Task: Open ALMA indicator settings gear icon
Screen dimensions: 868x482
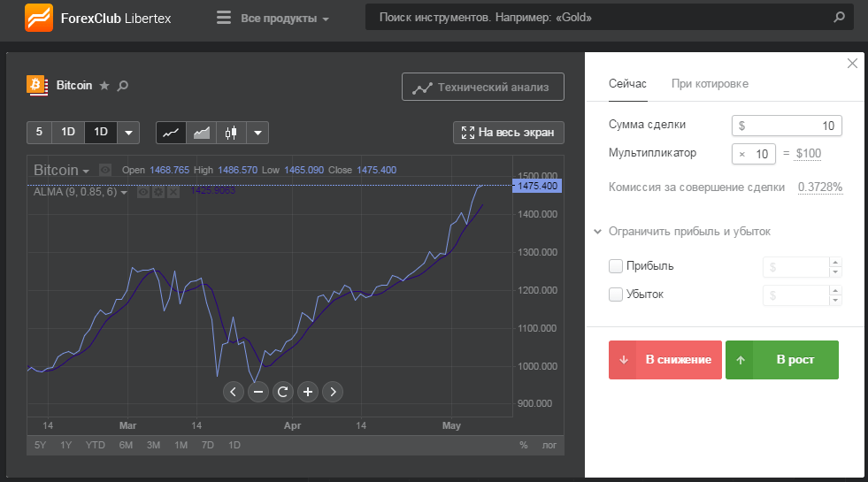Action: click(x=158, y=192)
